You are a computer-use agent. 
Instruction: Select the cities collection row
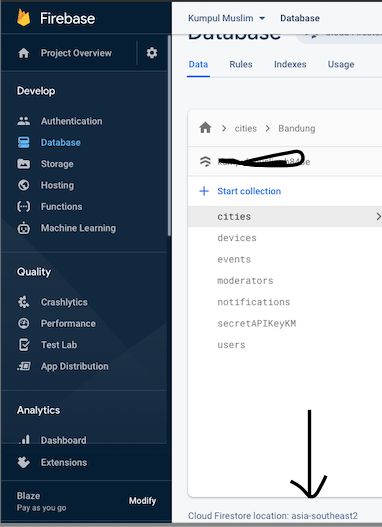[285, 216]
